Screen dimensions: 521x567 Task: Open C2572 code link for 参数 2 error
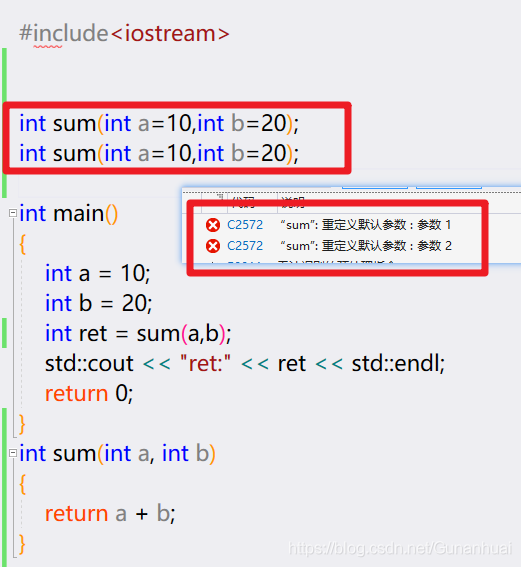245,246
